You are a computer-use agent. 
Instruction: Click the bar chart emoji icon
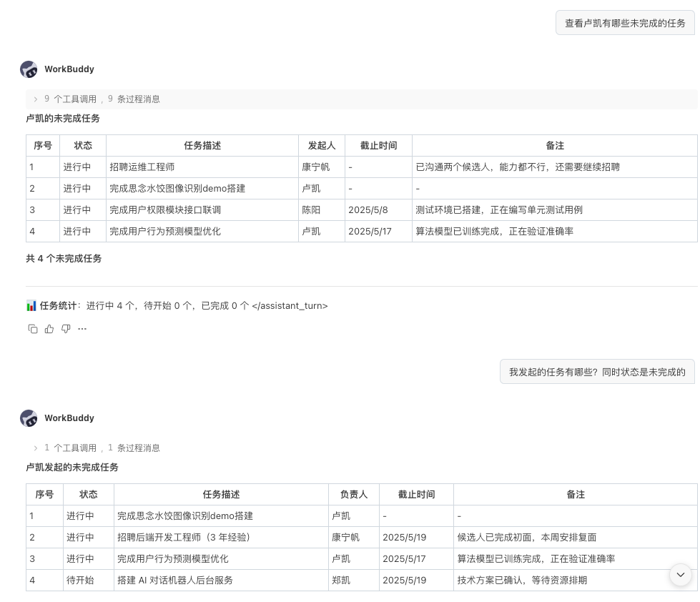[31, 306]
